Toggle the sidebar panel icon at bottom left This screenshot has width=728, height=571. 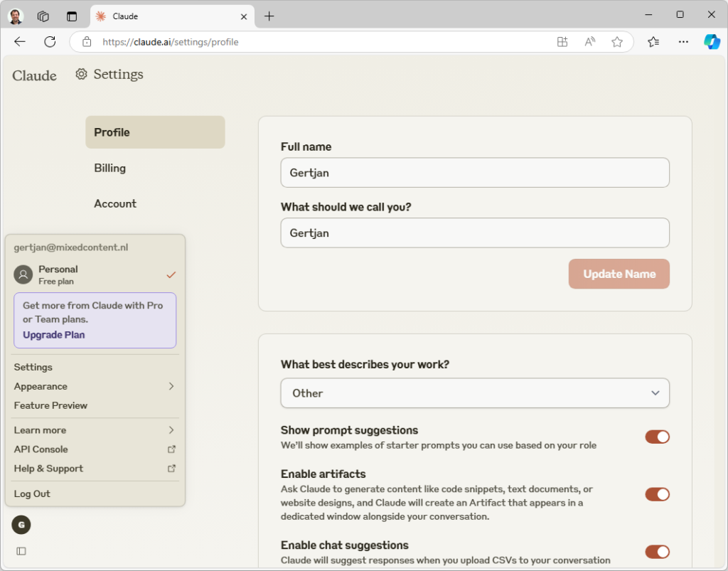(x=21, y=550)
